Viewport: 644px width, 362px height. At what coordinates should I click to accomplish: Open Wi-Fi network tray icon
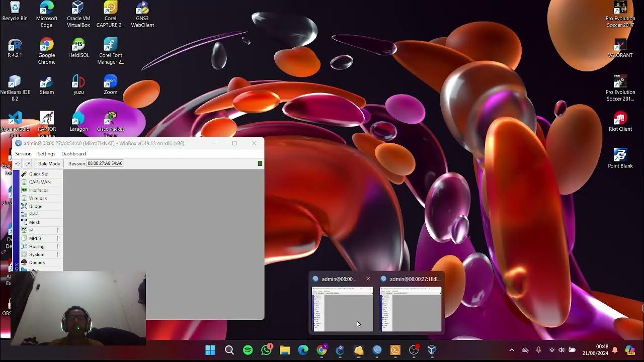click(552, 350)
